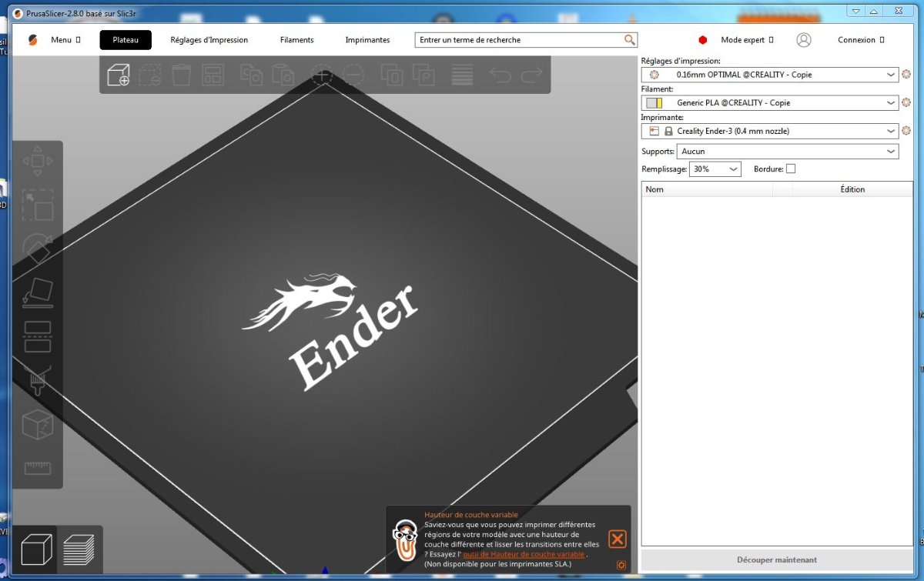
Task: Click the Split to parts icon
Action: [x=423, y=75]
